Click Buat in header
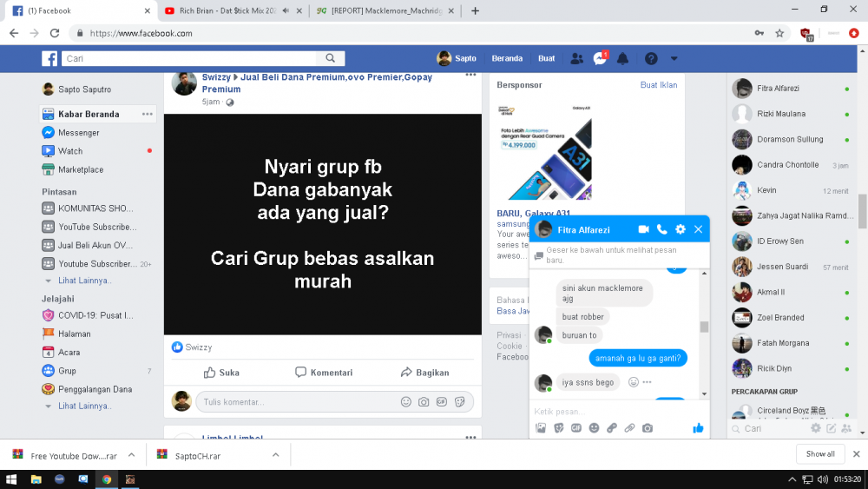The image size is (868, 489). [546, 58]
